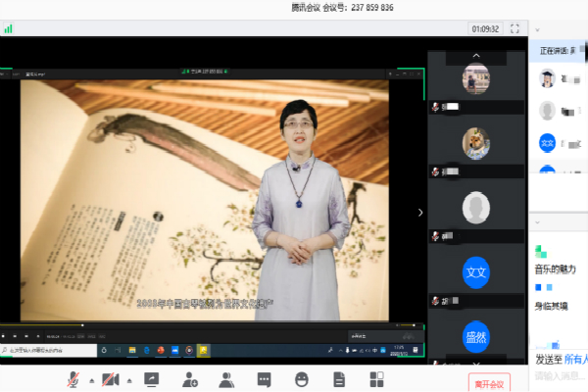Open the Chat icon in toolbar
588x392 pixels.
click(x=264, y=379)
